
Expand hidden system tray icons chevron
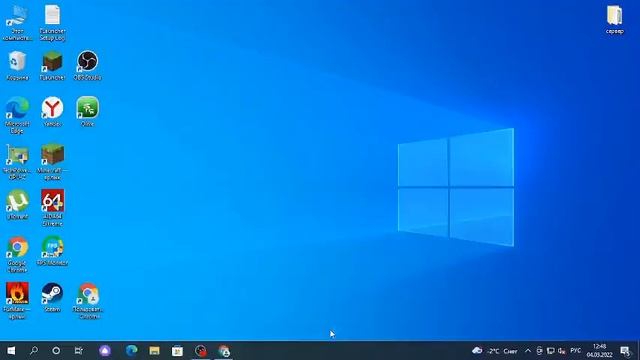[x=528, y=351]
